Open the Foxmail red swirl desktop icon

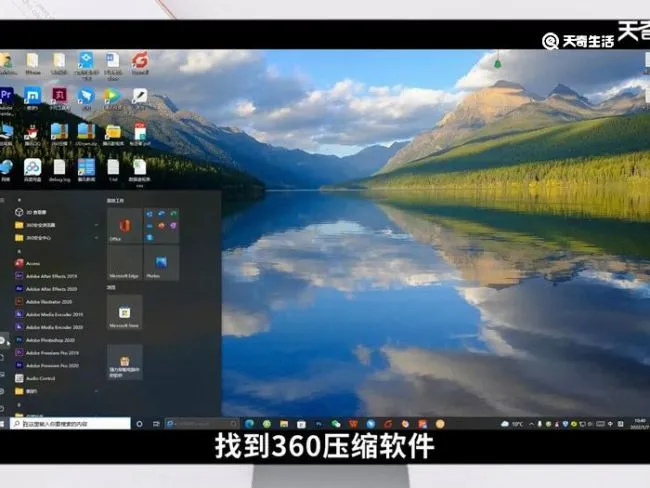(140, 63)
